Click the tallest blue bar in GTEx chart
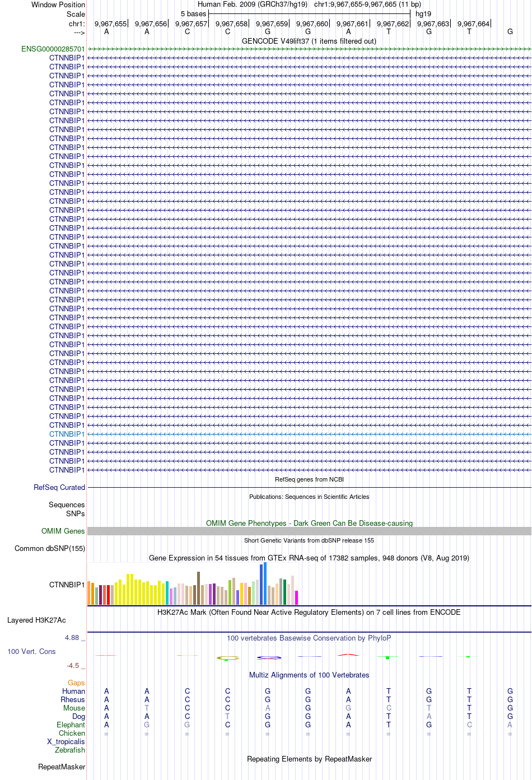Image resolution: width=532 pixels, height=780 pixels. (x=265, y=583)
